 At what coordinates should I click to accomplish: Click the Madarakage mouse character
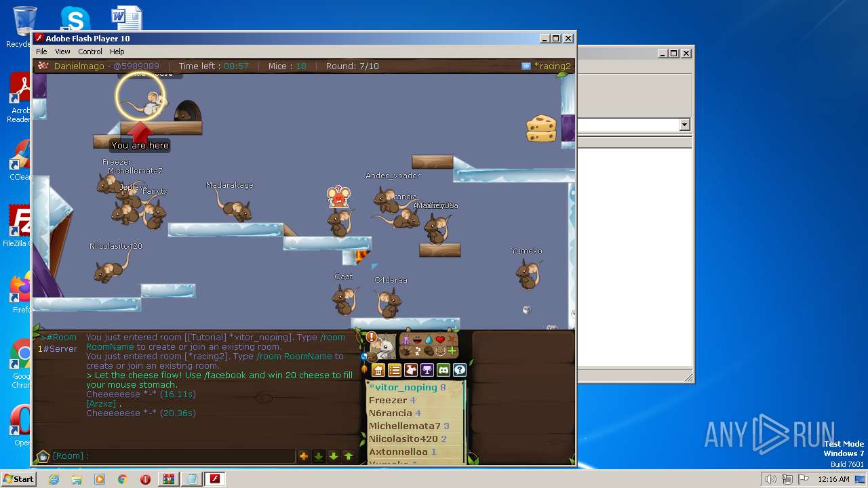point(234,207)
